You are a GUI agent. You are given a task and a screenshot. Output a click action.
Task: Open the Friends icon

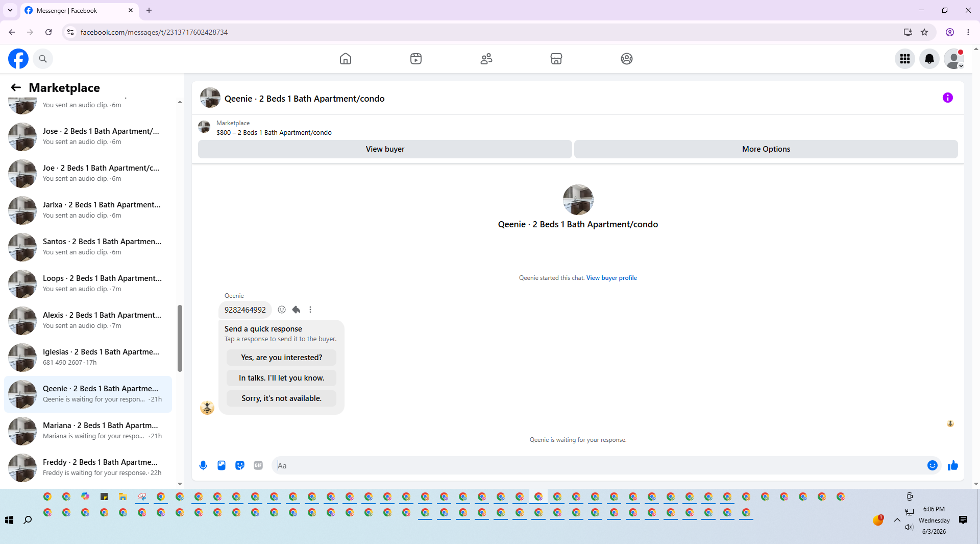pyautogui.click(x=486, y=59)
